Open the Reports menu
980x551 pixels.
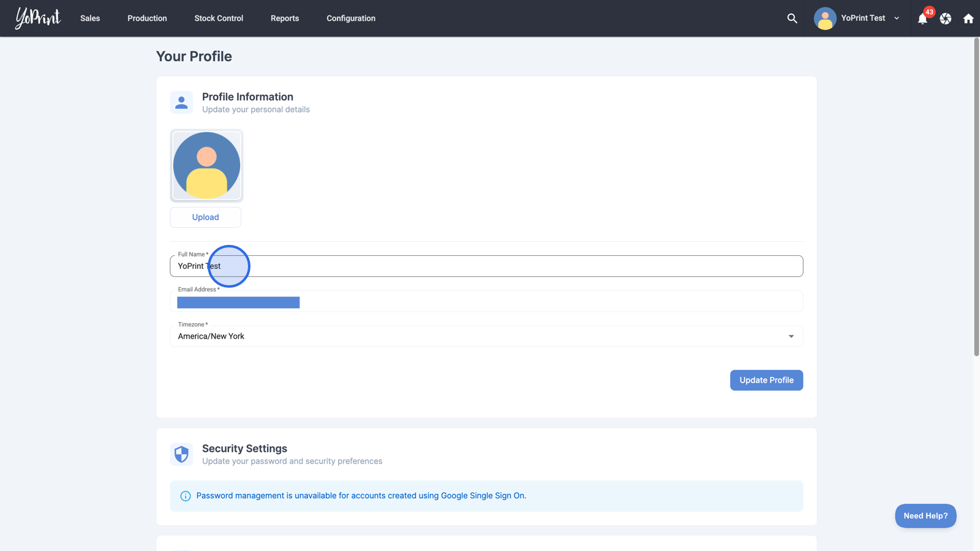[285, 18]
